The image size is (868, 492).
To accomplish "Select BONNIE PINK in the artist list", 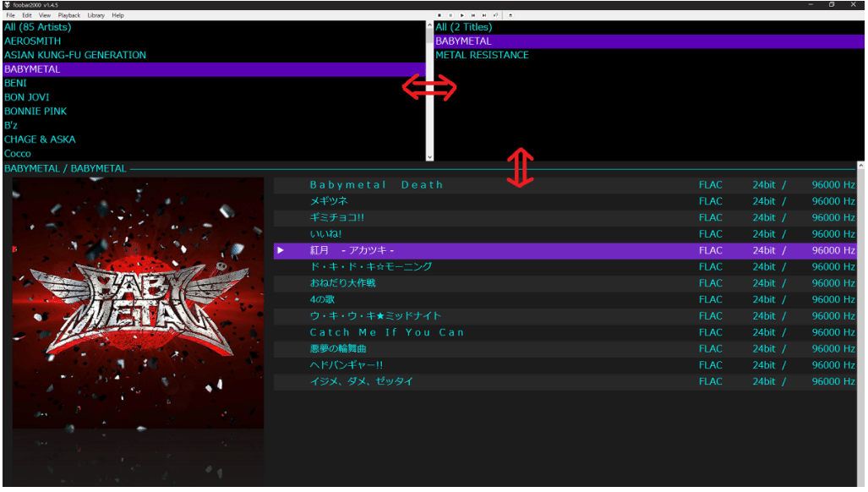I will pyautogui.click(x=214, y=112).
